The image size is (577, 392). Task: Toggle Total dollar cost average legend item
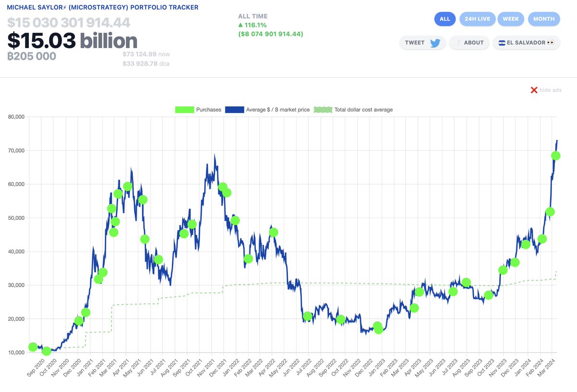click(352, 110)
